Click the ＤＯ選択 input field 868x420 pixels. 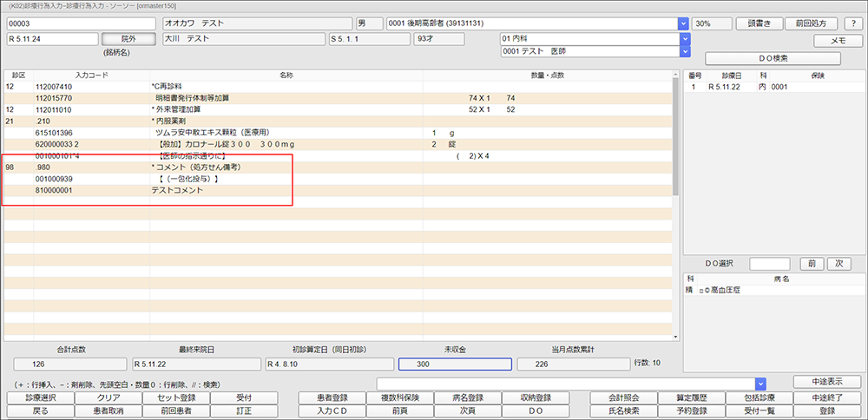770,263
